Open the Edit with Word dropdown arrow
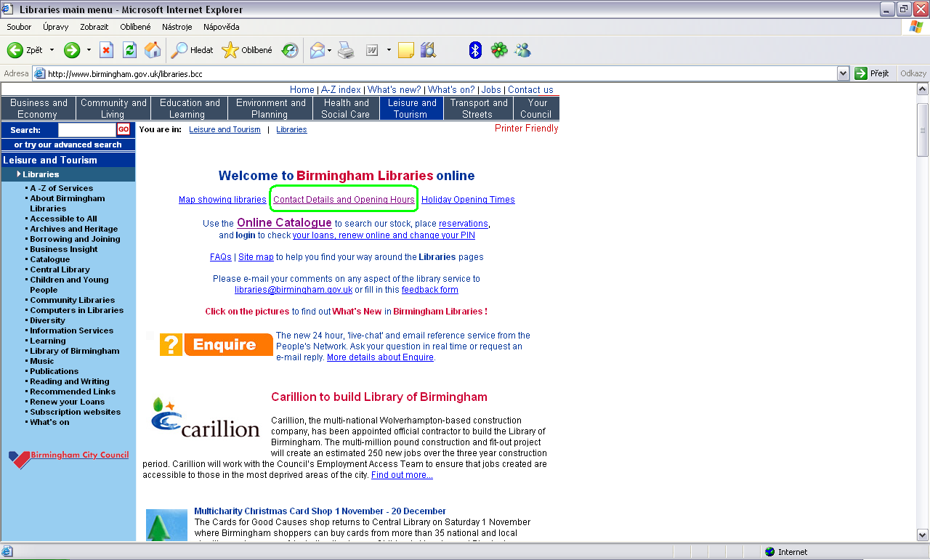This screenshot has height=560, width=930. tap(389, 50)
